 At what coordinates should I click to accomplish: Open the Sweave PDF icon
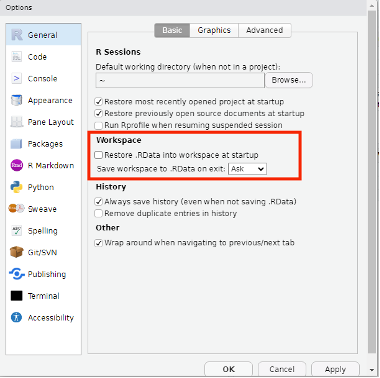(x=17, y=209)
